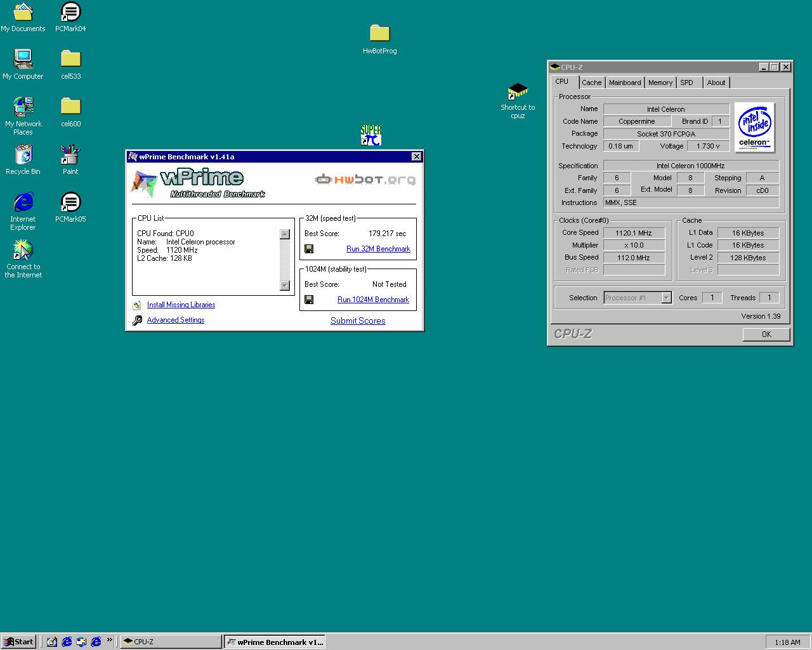The width and height of the screenshot is (812, 650).
Task: Click the save icon beside Run 32M Benchmark
Action: click(309, 249)
